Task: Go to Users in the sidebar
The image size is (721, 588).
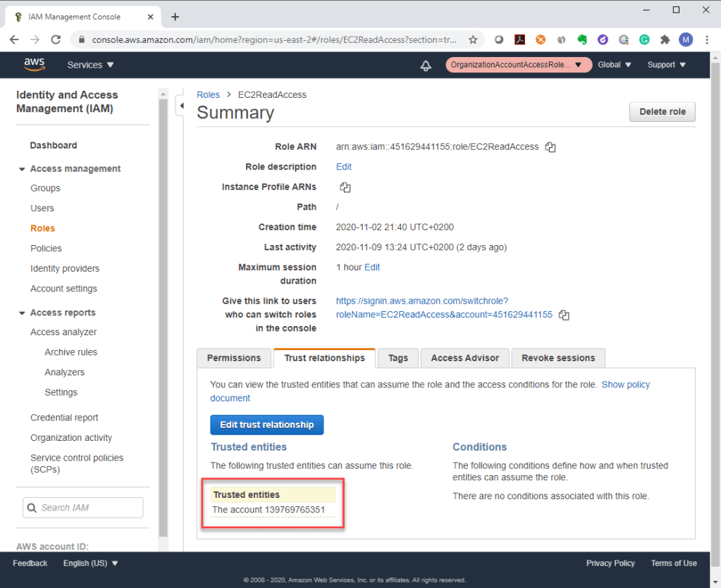Action: (x=42, y=208)
